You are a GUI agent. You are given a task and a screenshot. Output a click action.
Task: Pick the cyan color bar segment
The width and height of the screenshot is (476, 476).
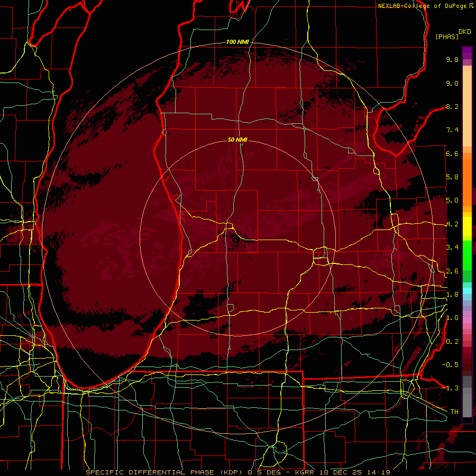pyautogui.click(x=467, y=291)
